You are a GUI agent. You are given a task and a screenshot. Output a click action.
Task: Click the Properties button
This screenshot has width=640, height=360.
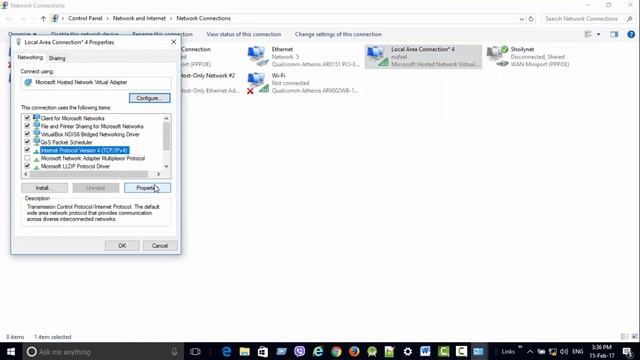(147, 188)
